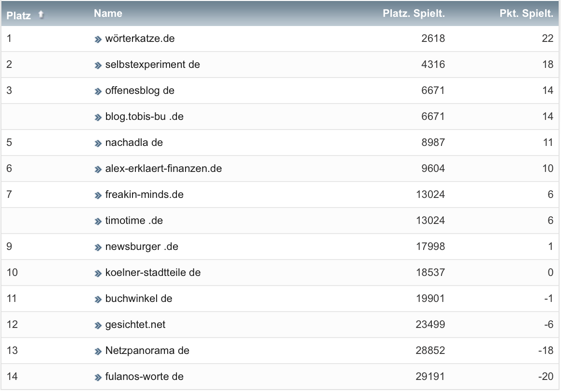
Task: Select the placement value 19901
Action: pos(430,299)
